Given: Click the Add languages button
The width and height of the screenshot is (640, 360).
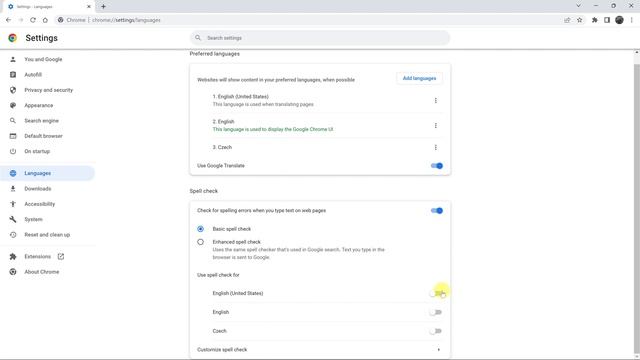Looking at the screenshot, I should point(419,78).
